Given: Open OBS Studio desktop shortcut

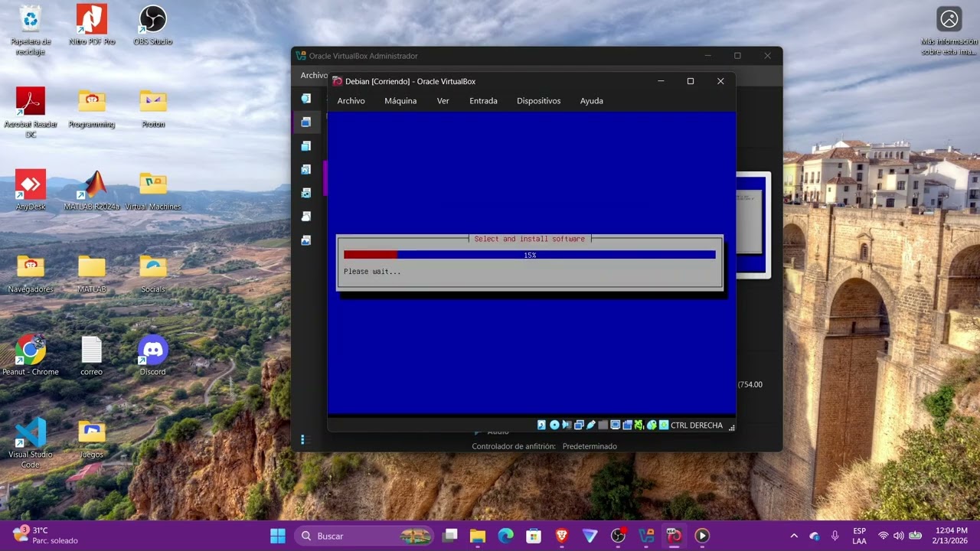Looking at the screenshot, I should click(153, 25).
